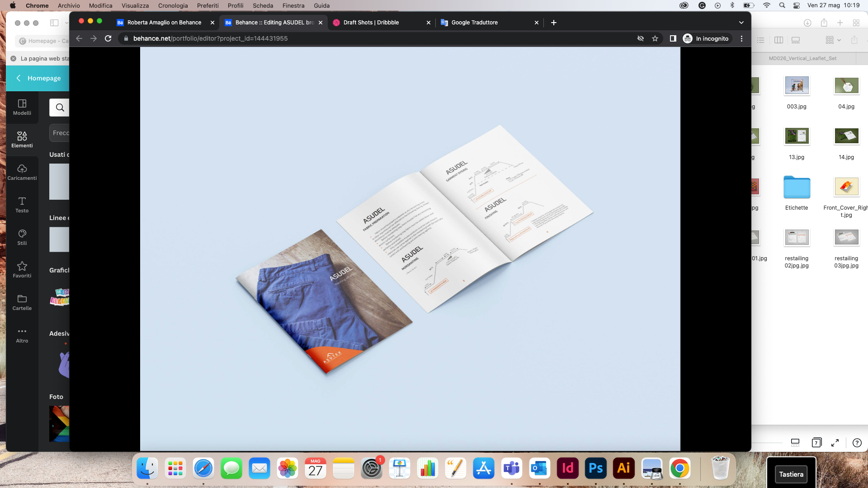Open the Finestra menu
This screenshot has width=868, height=488.
click(293, 5)
